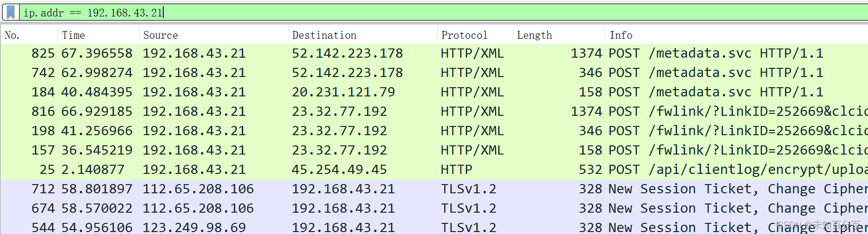The image size is (868, 234).
Task: Click the Source column header
Action: [214, 35]
